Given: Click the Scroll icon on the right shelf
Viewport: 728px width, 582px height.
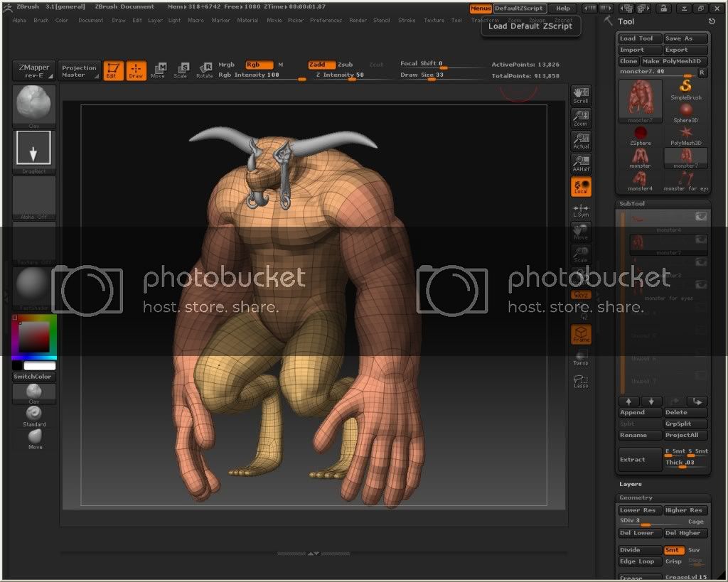Looking at the screenshot, I should click(581, 95).
